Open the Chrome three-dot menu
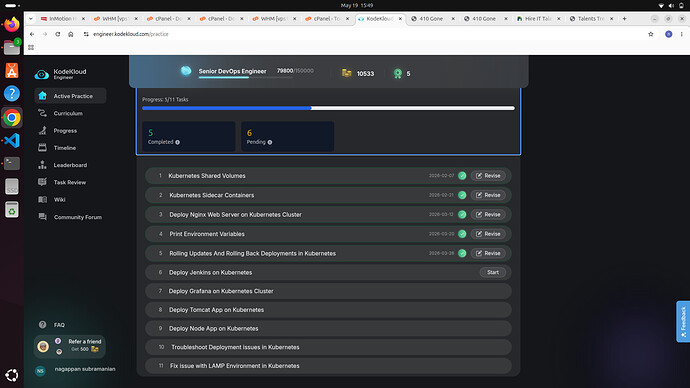The width and height of the screenshot is (690, 388). pyautogui.click(x=682, y=34)
